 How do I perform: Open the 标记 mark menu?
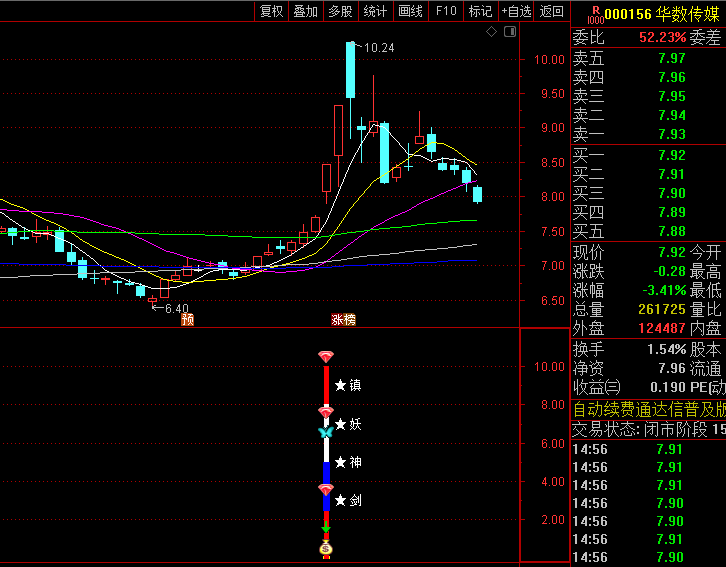480,11
